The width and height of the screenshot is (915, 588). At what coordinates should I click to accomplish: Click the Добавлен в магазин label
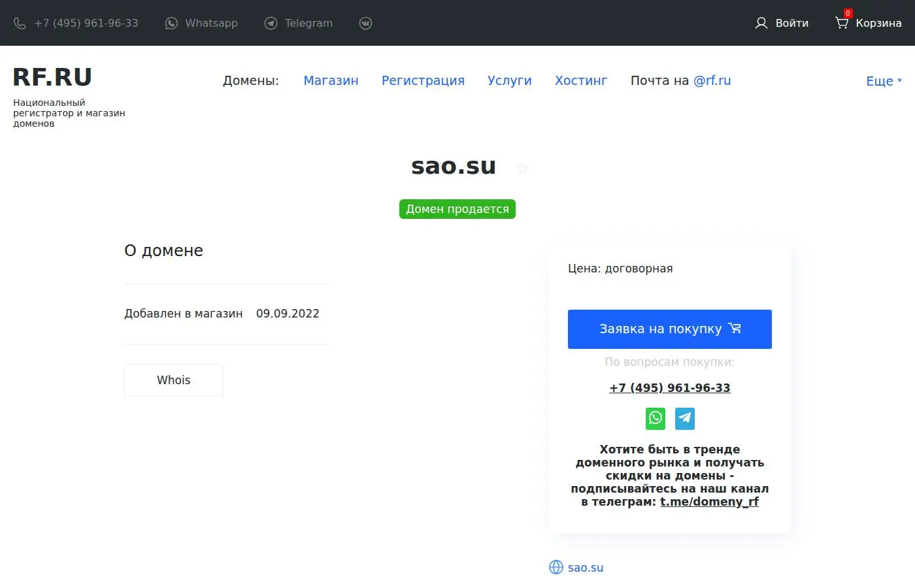tap(184, 314)
